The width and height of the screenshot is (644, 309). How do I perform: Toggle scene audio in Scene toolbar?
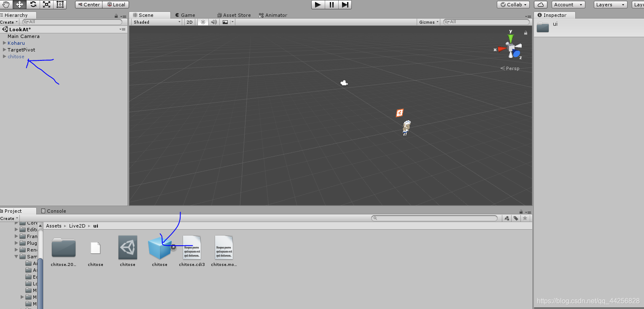(214, 22)
